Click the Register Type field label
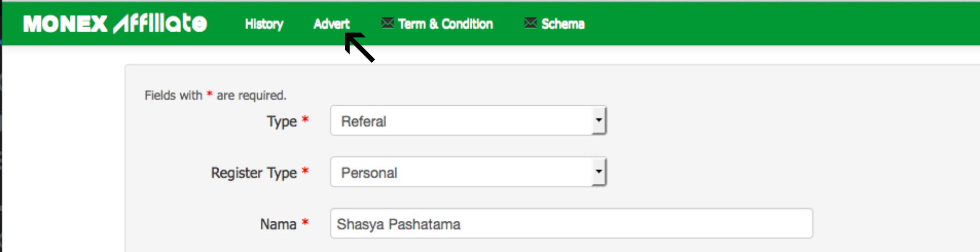The image size is (980, 252). tap(253, 172)
